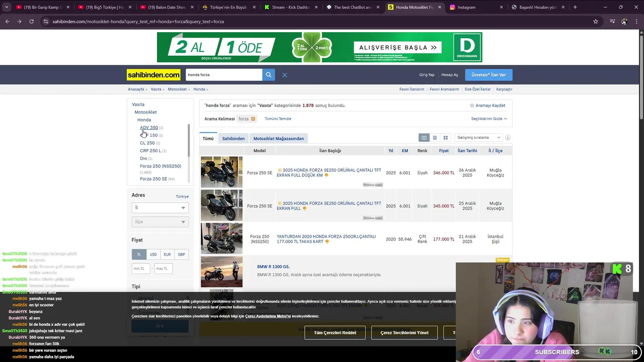Open the Karşılaştır link
This screenshot has height=362, width=644.
[x=504, y=89]
